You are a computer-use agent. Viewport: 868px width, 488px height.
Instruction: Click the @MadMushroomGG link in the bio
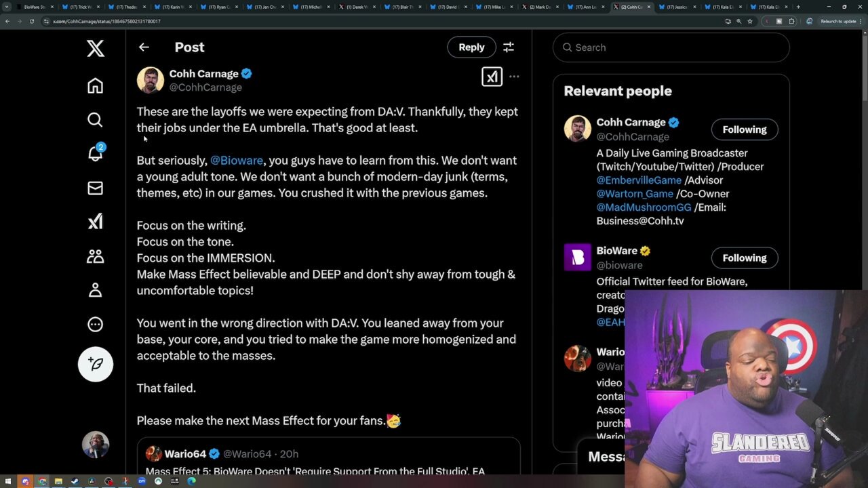(644, 207)
